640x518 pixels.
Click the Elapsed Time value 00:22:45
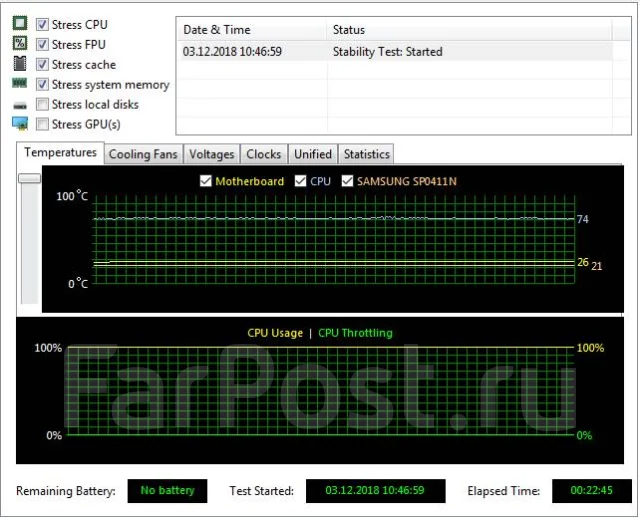[592, 491]
